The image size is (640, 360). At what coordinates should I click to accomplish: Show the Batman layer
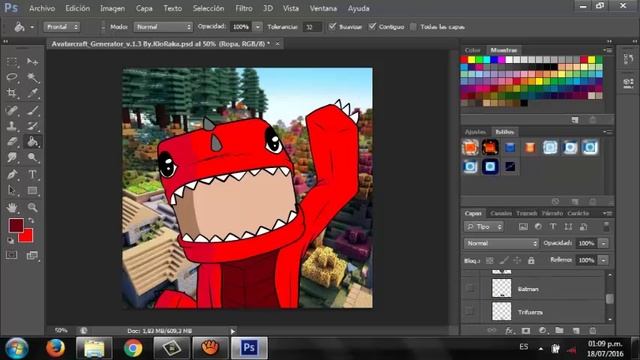[x=470, y=288]
